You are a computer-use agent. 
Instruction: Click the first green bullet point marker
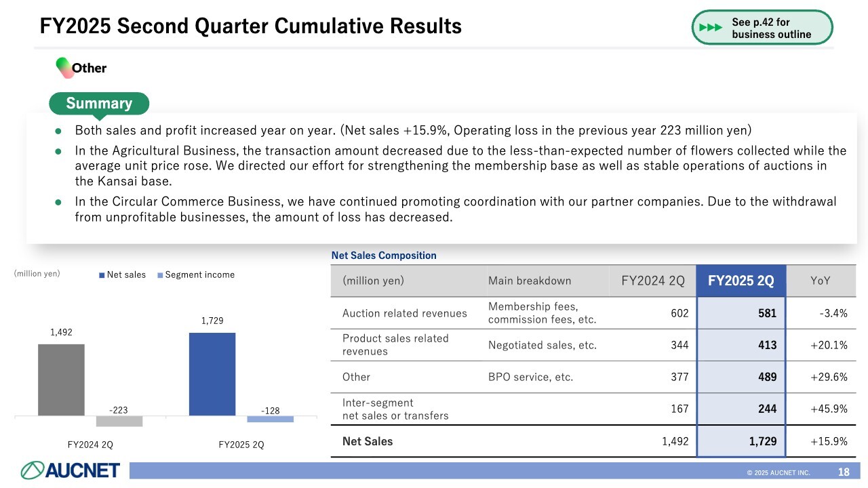coord(58,130)
